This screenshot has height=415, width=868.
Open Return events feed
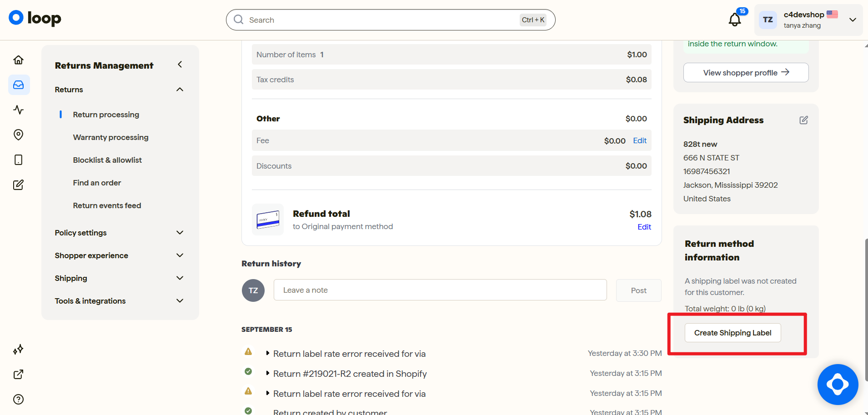(x=107, y=205)
